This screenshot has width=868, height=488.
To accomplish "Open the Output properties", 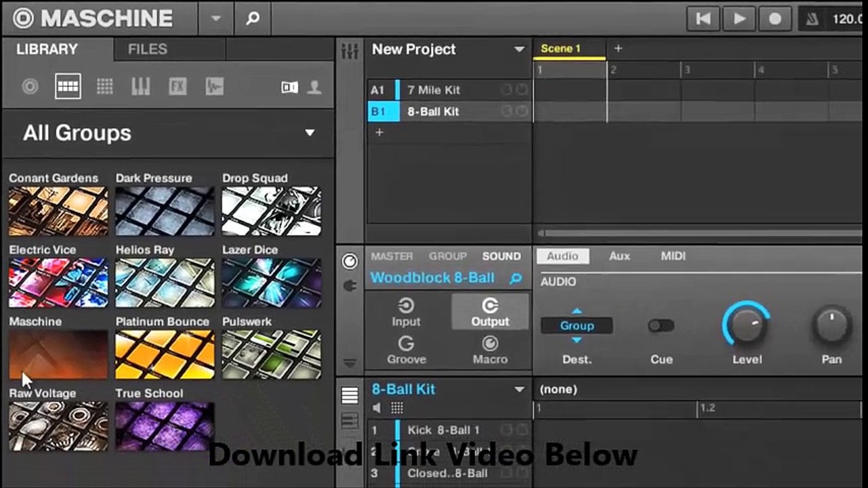I will (490, 312).
